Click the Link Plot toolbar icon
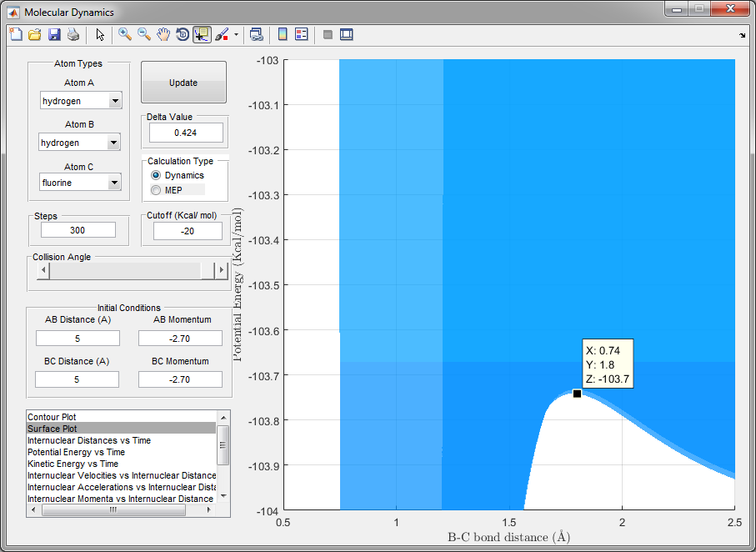This screenshot has width=756, height=552. 257,34
